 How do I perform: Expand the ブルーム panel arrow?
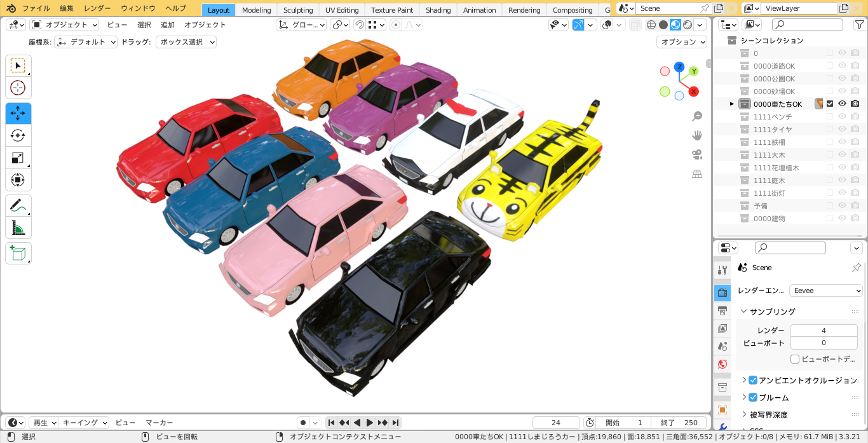pos(744,397)
